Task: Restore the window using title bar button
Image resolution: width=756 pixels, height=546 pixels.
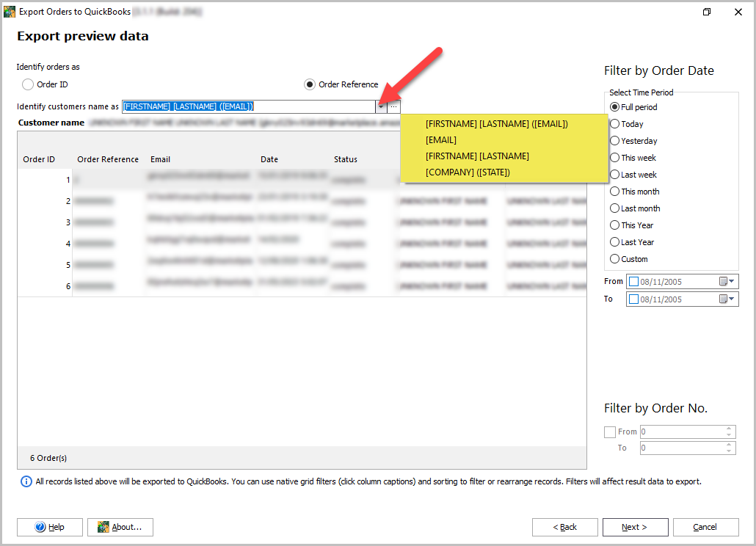Action: click(707, 12)
